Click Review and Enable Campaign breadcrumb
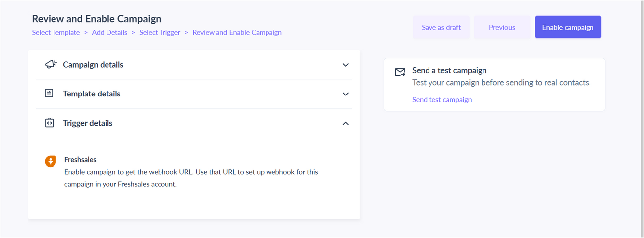The height and width of the screenshot is (238, 644). 237,32
